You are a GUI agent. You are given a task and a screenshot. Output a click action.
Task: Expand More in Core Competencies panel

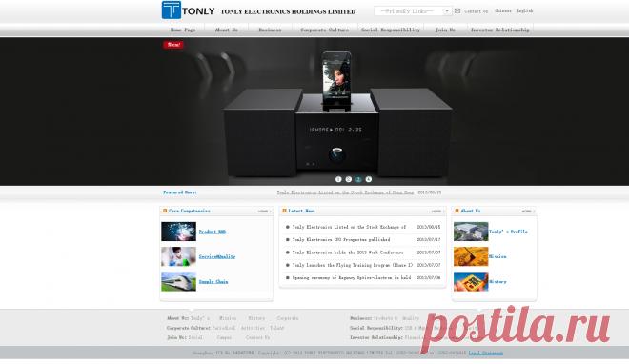264,211
